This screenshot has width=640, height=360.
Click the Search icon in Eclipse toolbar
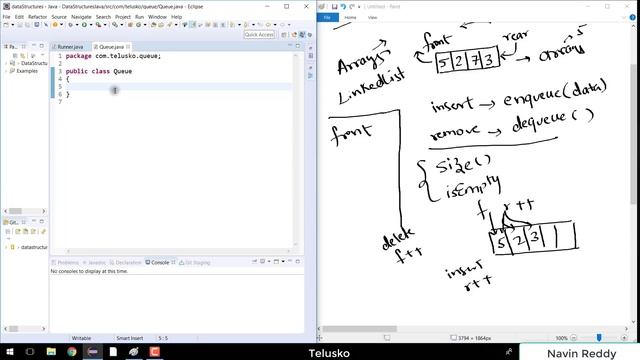pyautogui.click(x=169, y=25)
